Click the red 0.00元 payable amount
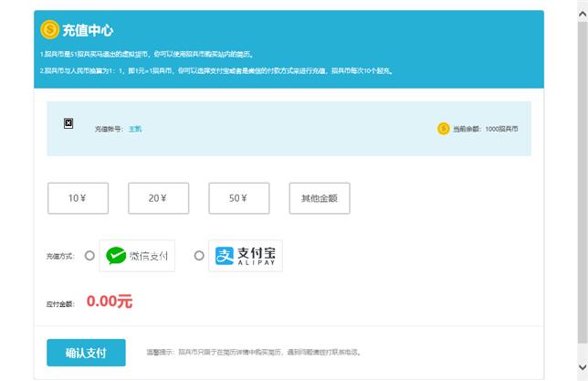 pos(110,302)
